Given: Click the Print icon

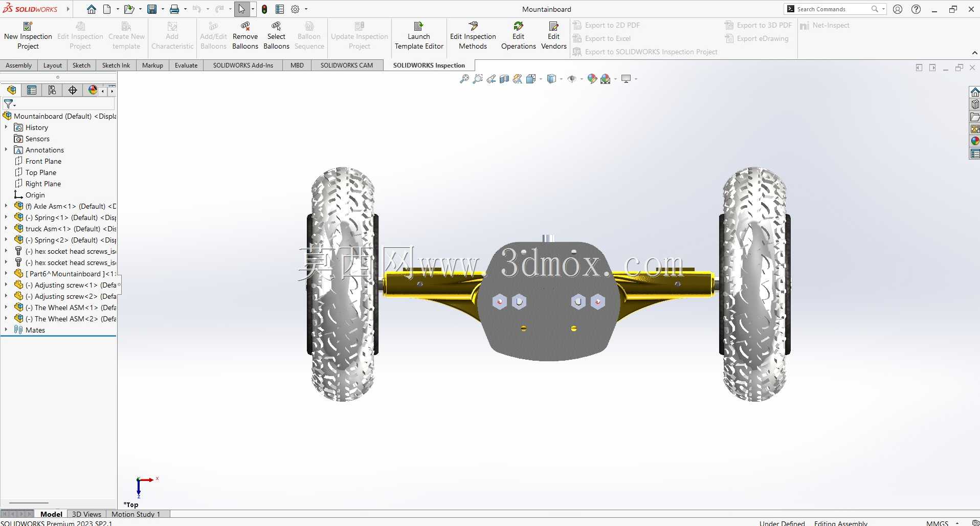Looking at the screenshot, I should coord(174,9).
